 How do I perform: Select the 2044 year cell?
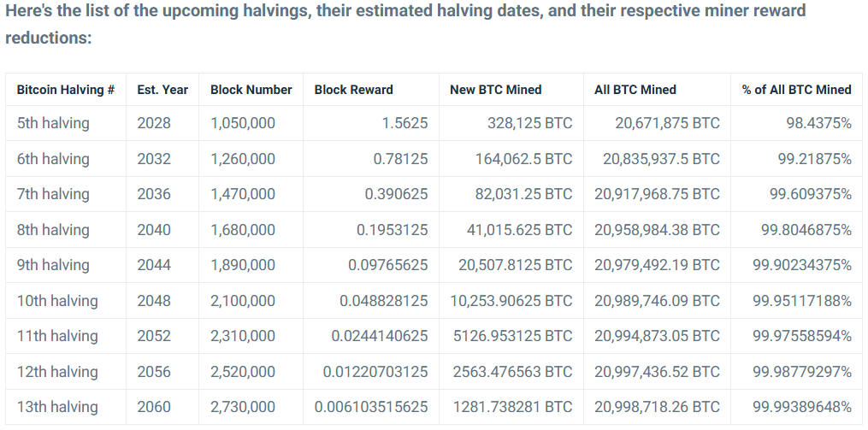click(x=154, y=265)
